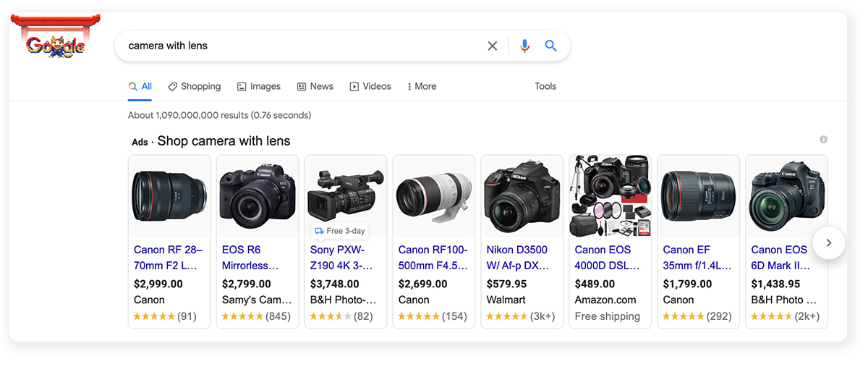Viewport: 868px width, 372px height.
Task: Click the $1,438.95 price
Action: coord(776,284)
